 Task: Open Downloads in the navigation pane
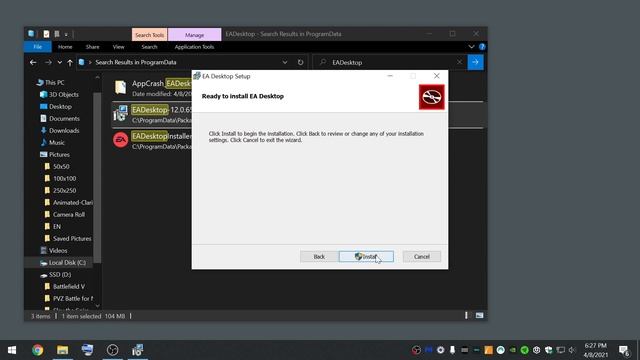[60, 131]
